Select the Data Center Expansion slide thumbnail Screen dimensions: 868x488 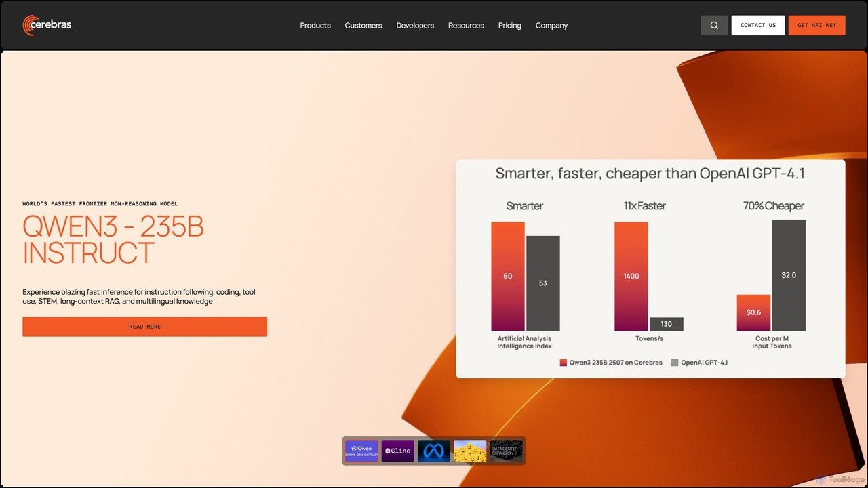point(506,451)
